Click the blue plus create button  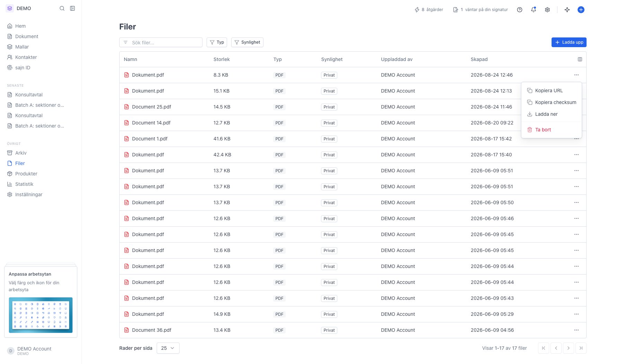581,10
